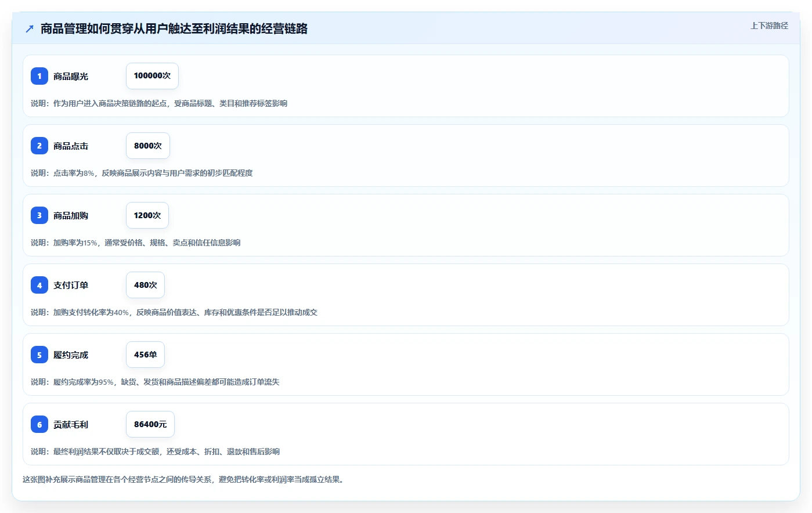Click the description mentioning 加购支付转化率为40%
The image size is (812, 513).
[x=174, y=312]
